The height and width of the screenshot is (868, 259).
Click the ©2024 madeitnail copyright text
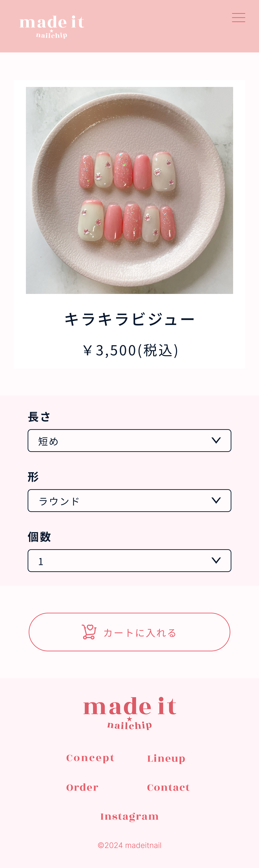coord(129,845)
